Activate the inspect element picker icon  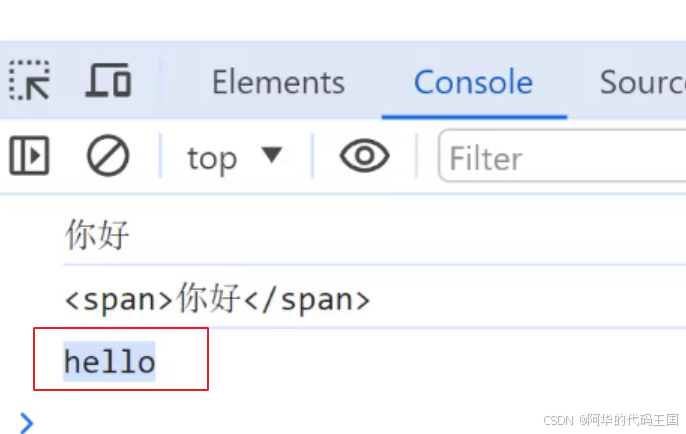(29, 80)
